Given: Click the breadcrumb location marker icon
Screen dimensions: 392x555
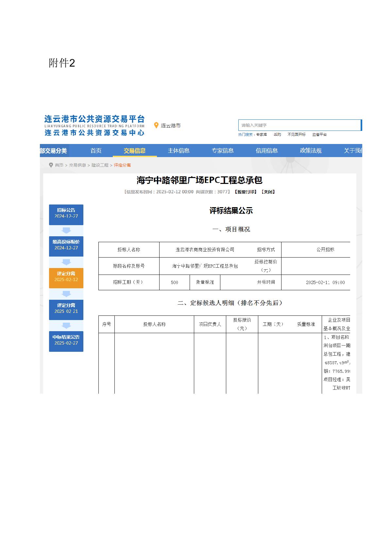Looking at the screenshot, I should click(x=51, y=165).
